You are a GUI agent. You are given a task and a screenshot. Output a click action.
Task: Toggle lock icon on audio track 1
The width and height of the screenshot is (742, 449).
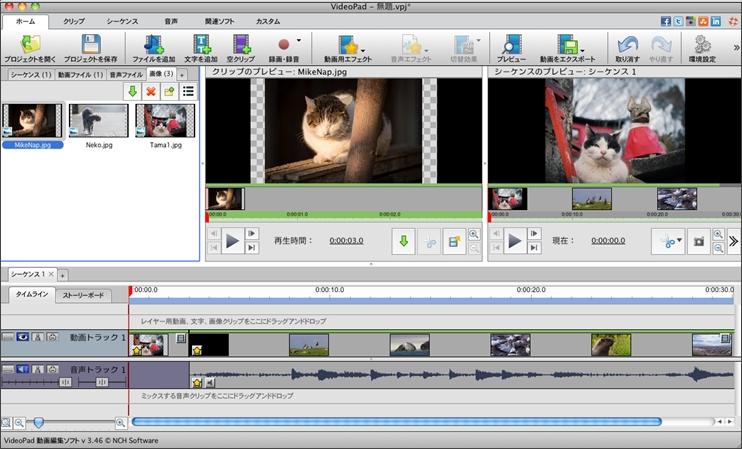click(37, 369)
